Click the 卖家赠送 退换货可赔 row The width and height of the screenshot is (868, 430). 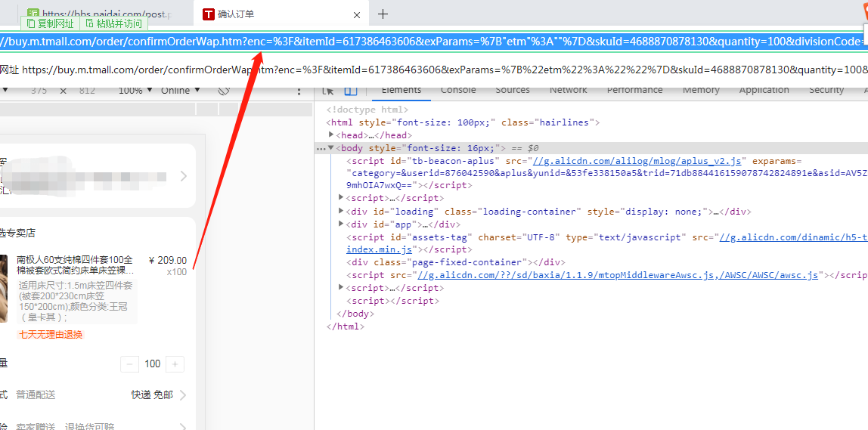click(x=94, y=426)
